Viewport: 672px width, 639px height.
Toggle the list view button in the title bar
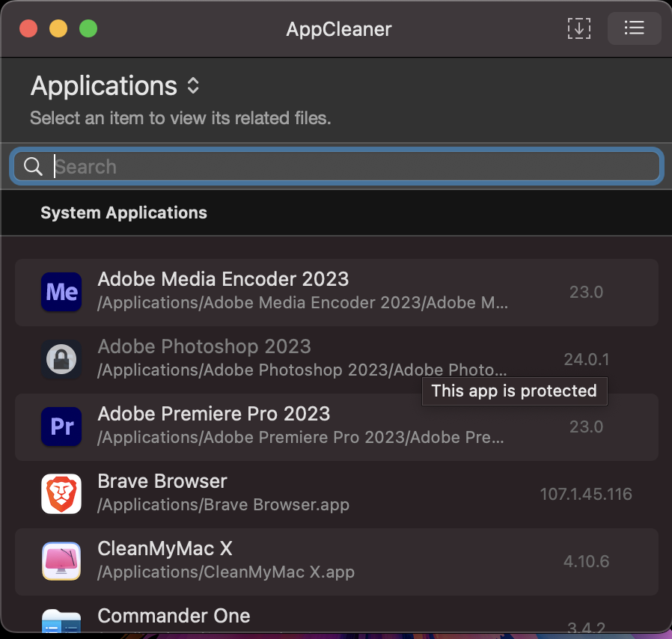[x=635, y=28]
